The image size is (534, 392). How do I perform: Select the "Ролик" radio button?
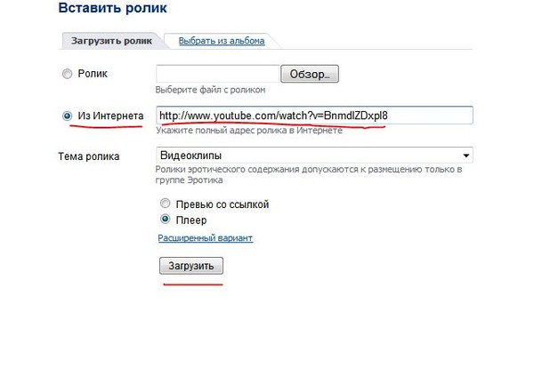tap(68, 75)
